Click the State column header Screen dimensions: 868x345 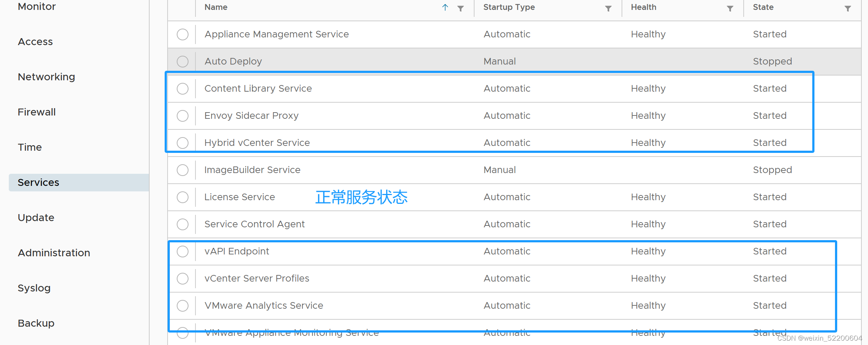tap(763, 7)
